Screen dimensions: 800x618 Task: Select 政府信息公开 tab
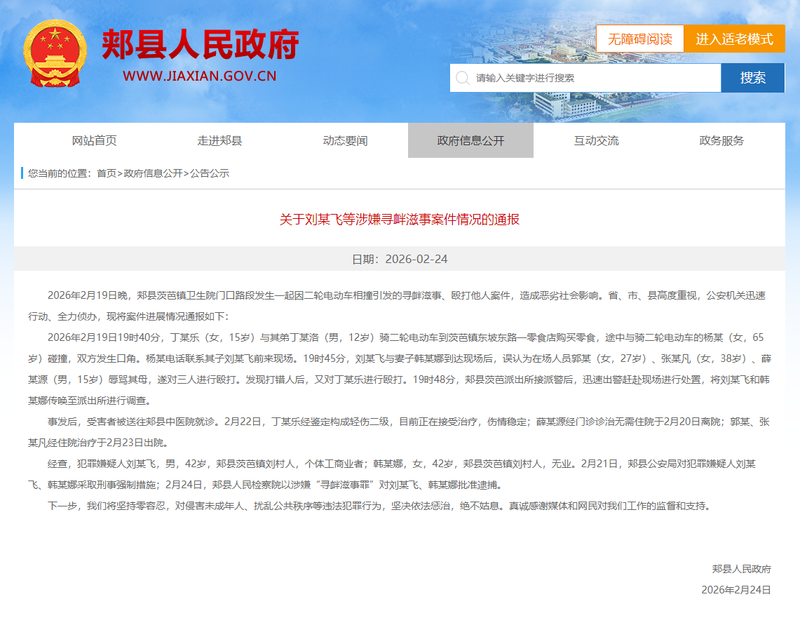pyautogui.click(x=470, y=140)
